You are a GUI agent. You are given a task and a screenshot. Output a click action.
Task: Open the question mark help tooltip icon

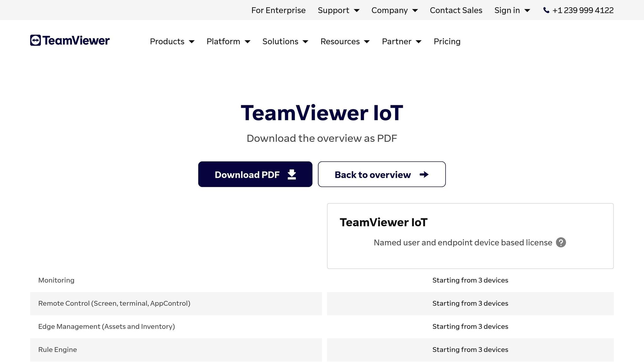coord(561,243)
